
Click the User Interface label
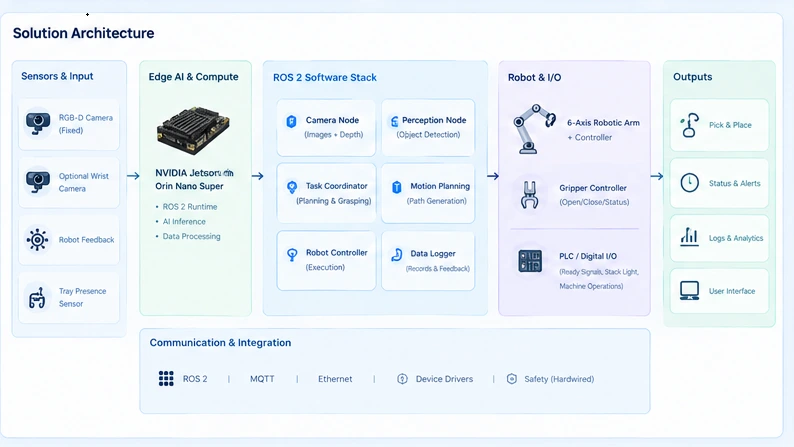pyautogui.click(x=732, y=291)
